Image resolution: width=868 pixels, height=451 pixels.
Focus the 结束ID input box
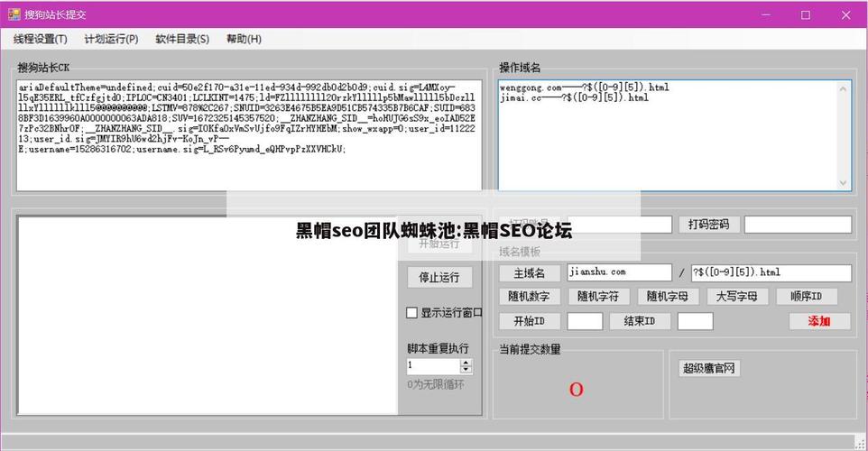(696, 321)
